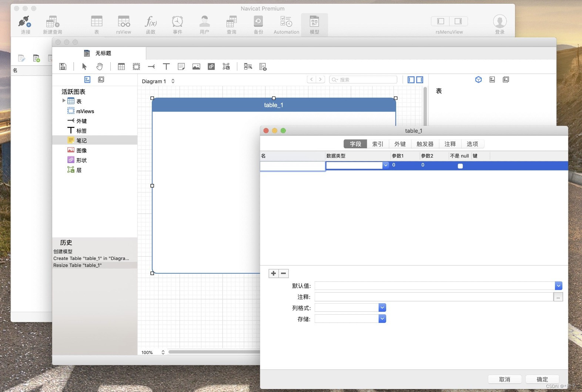Image resolution: width=582 pixels, height=392 pixels.
Task: Switch to the 字段 fields tab
Action: click(x=355, y=144)
